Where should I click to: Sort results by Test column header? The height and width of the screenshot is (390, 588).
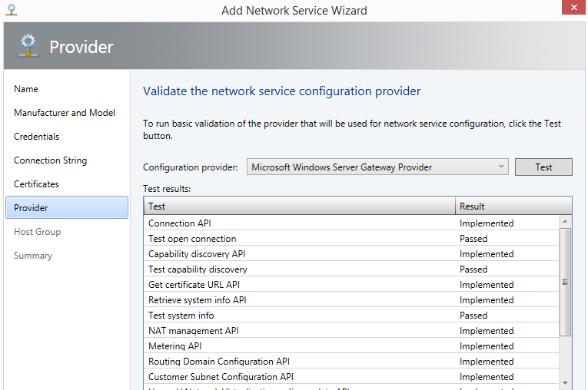pos(299,206)
